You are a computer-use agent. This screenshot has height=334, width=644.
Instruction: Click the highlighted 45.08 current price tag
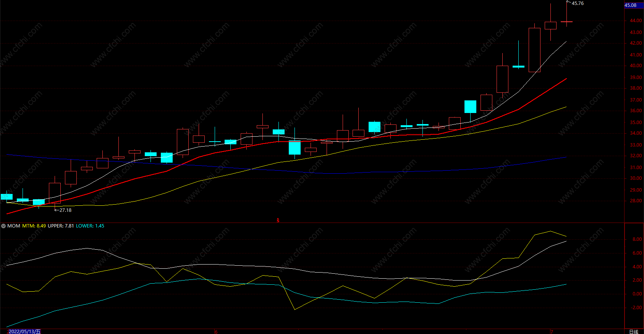(x=634, y=5)
